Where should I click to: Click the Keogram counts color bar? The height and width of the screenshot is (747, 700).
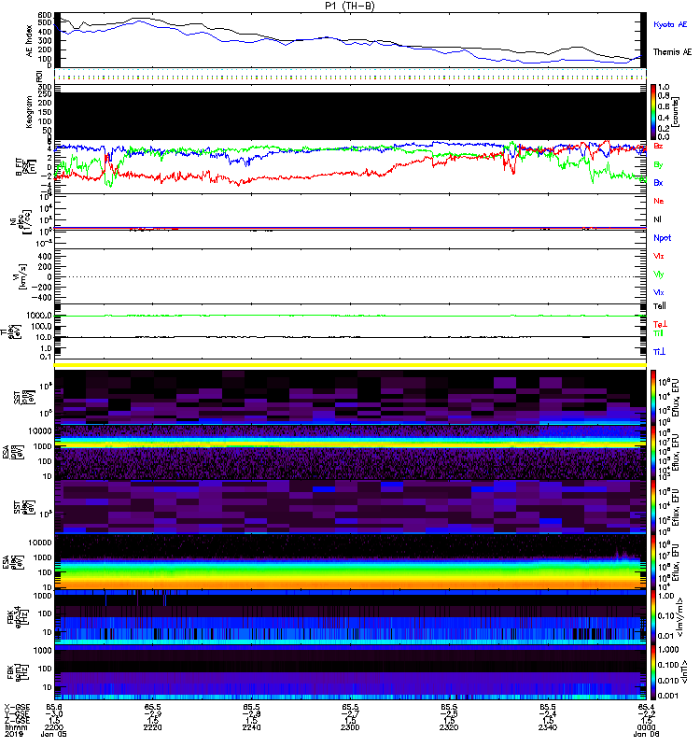(x=652, y=112)
